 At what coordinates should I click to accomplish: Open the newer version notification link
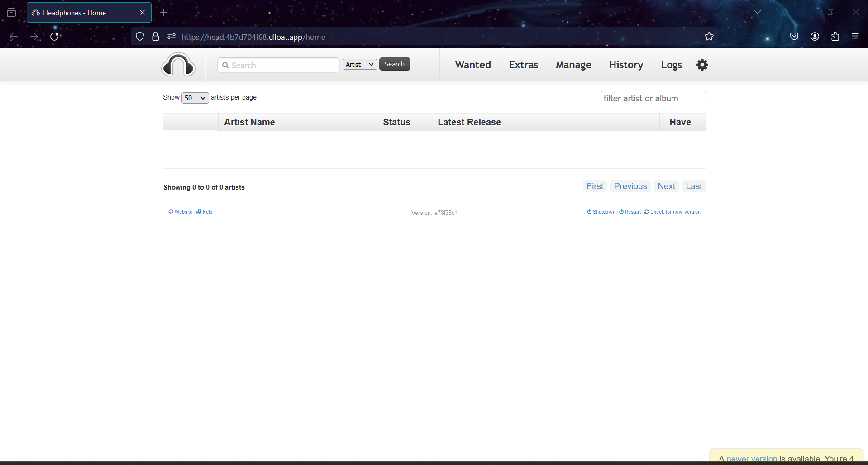[752, 459]
